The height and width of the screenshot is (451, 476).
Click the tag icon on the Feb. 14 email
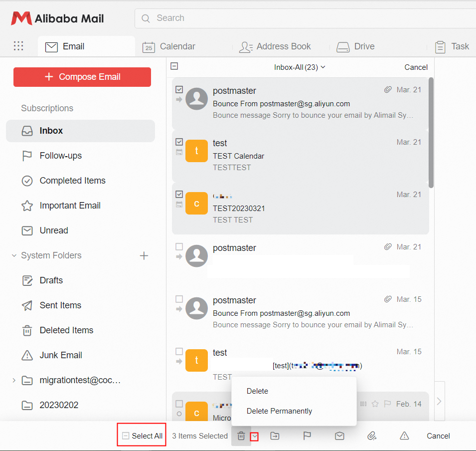click(363, 404)
